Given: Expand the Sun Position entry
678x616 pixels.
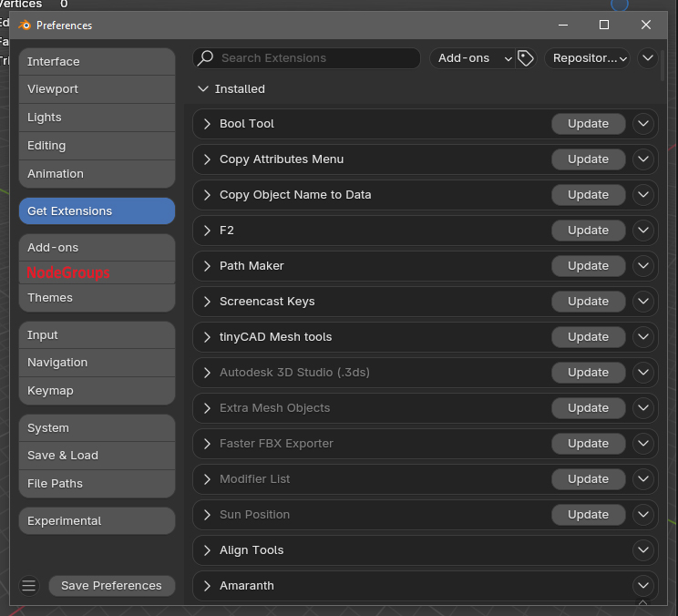Looking at the screenshot, I should [207, 515].
